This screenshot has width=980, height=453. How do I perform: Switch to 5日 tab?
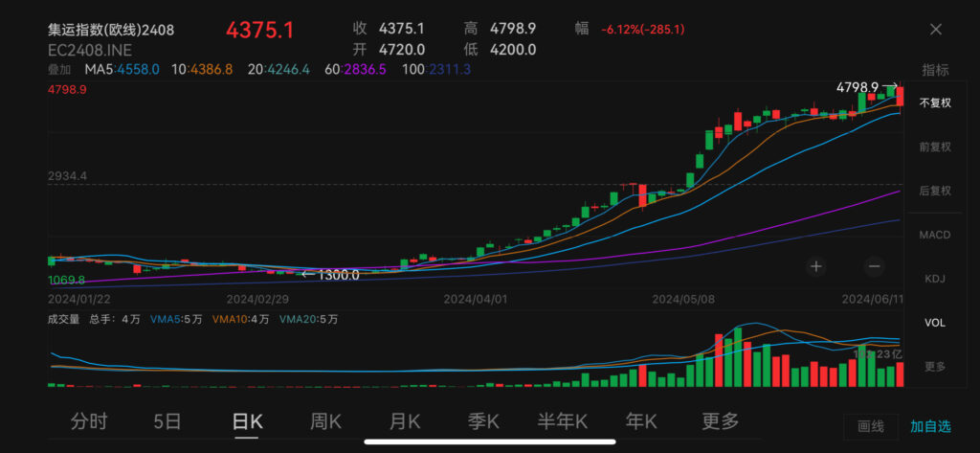[167, 421]
